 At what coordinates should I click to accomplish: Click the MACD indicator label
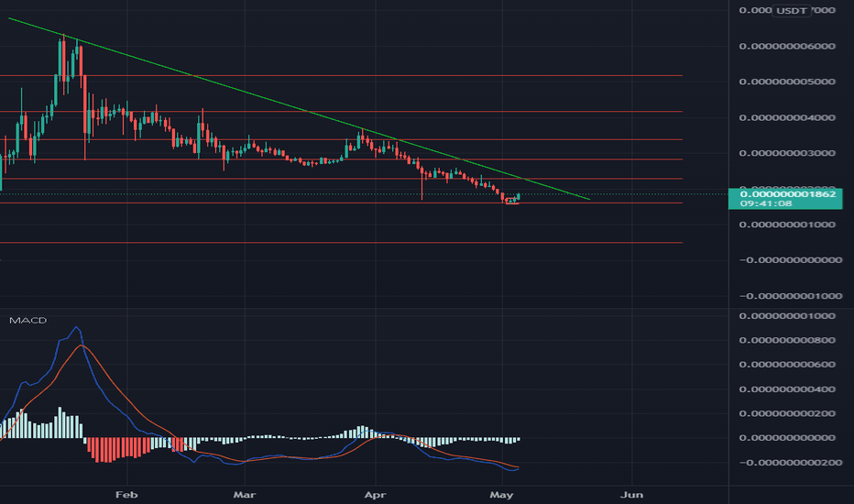click(27, 321)
